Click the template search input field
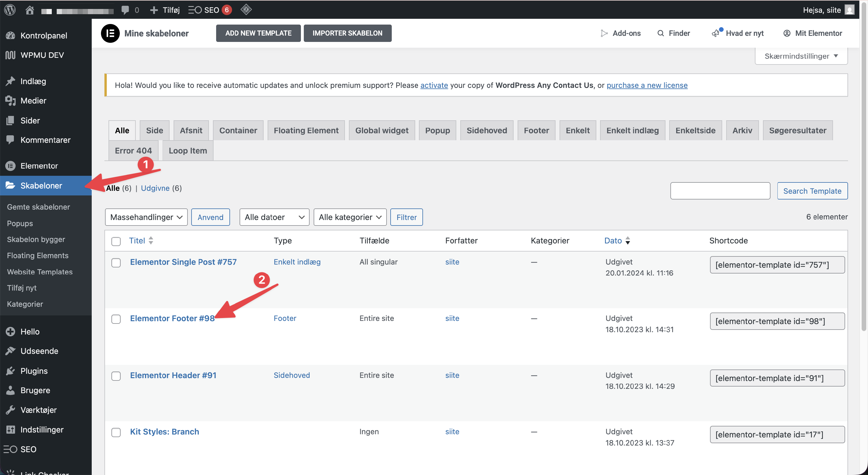868x475 pixels. [x=720, y=191]
